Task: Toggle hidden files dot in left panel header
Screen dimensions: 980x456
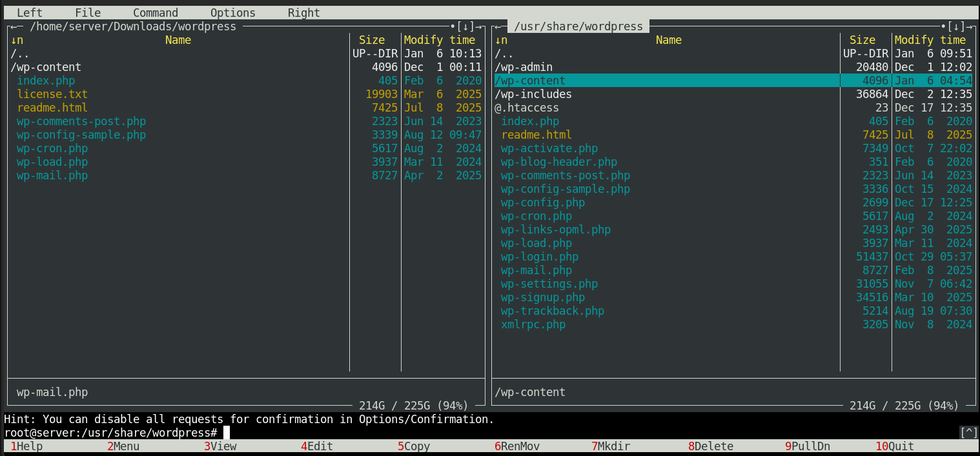Action: point(453,26)
